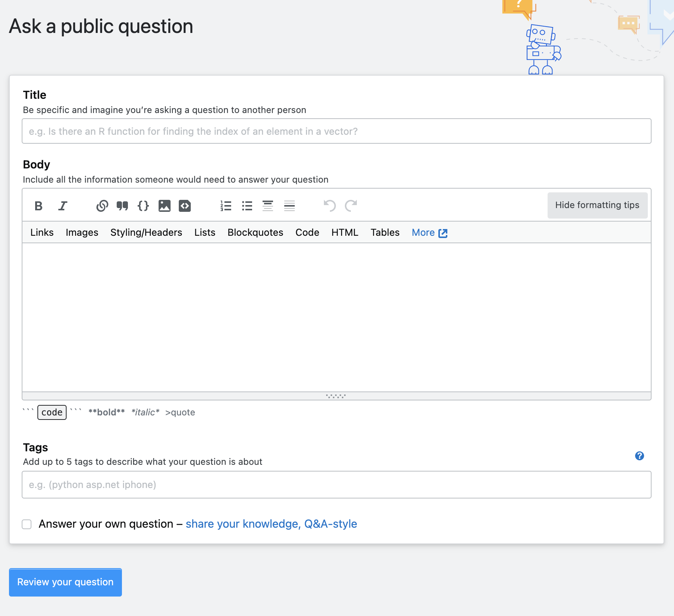
Task: Click the Review your question button
Action: 65,582
